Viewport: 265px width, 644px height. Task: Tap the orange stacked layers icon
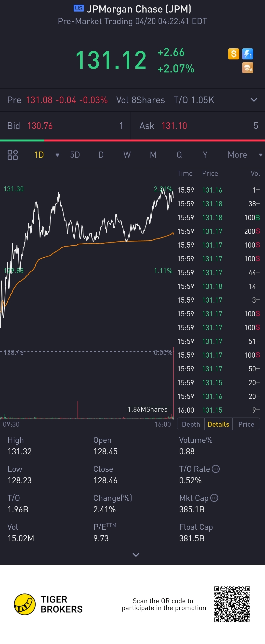click(x=248, y=68)
